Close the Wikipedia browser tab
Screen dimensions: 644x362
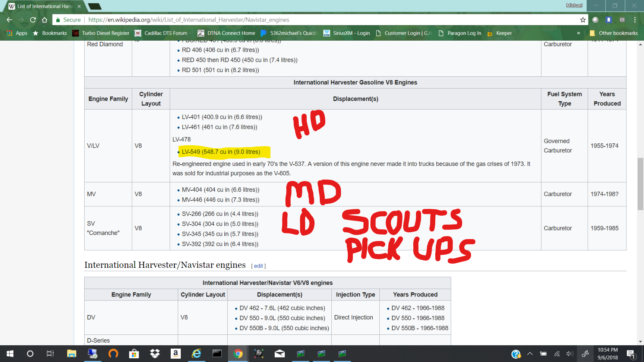point(79,6)
